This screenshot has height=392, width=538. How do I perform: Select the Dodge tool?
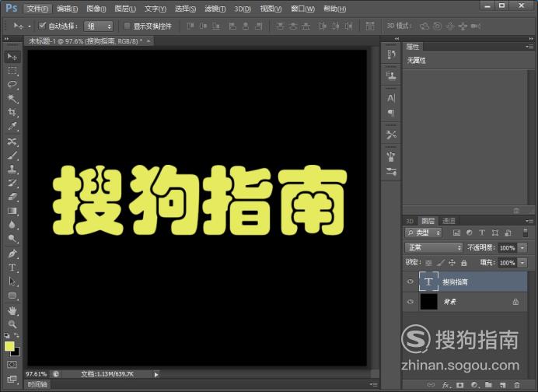coord(12,239)
